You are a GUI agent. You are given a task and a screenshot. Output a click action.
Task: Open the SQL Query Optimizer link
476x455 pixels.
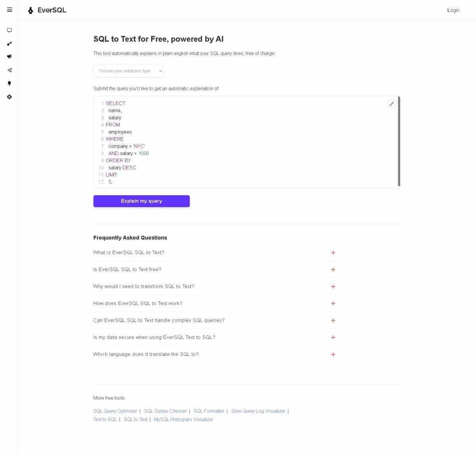point(115,411)
